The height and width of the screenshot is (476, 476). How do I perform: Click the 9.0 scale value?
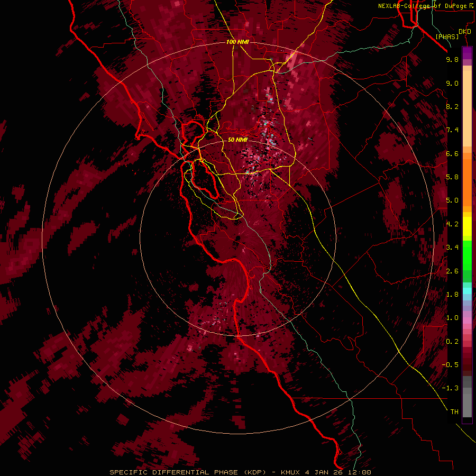point(452,83)
